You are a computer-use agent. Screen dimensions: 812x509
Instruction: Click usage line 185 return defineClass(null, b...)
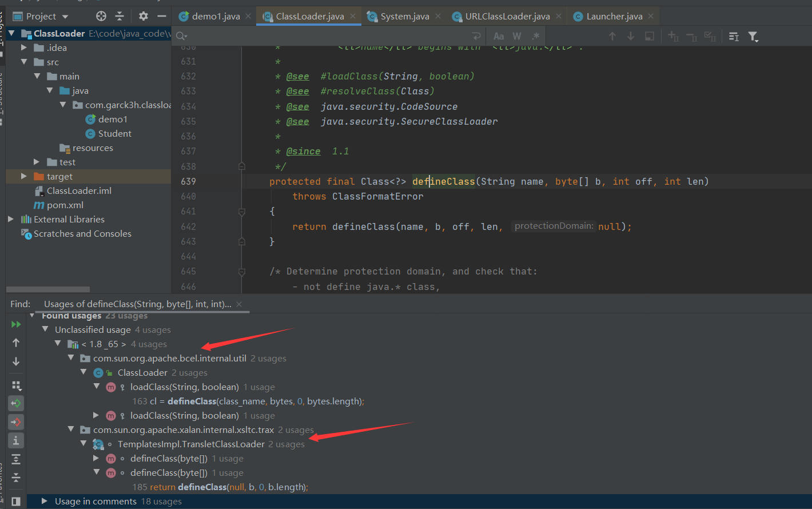point(220,487)
